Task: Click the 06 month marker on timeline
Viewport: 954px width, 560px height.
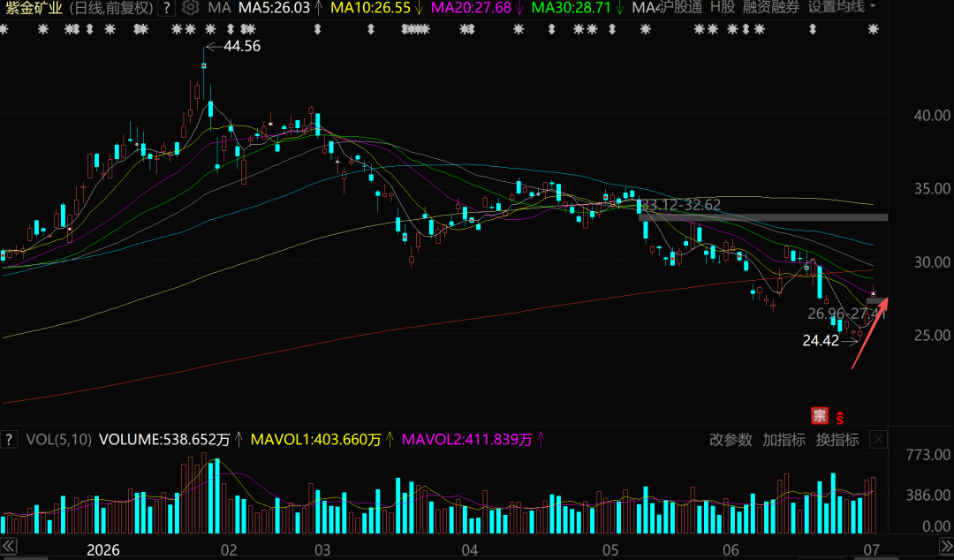Action: pos(731,550)
